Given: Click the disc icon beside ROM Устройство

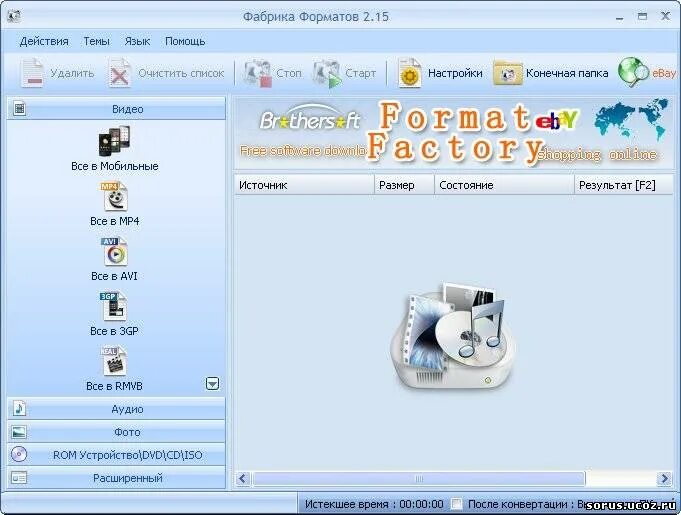Looking at the screenshot, I should 19,454.
